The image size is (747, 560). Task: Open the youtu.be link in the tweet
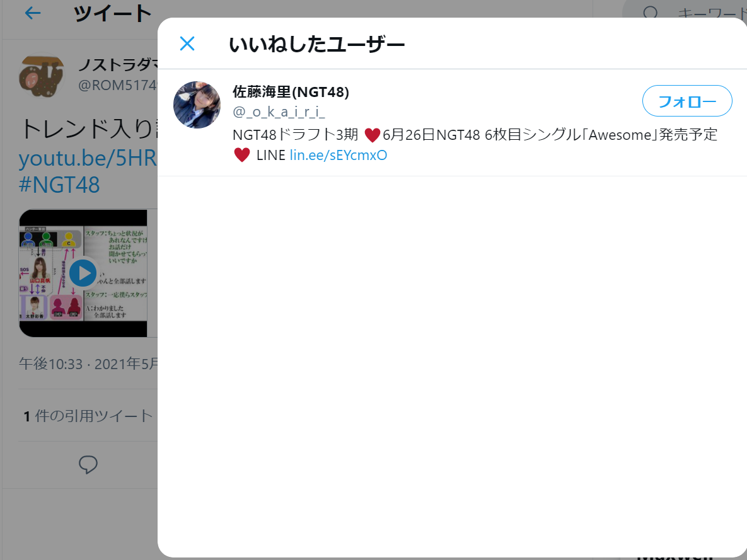click(x=88, y=157)
